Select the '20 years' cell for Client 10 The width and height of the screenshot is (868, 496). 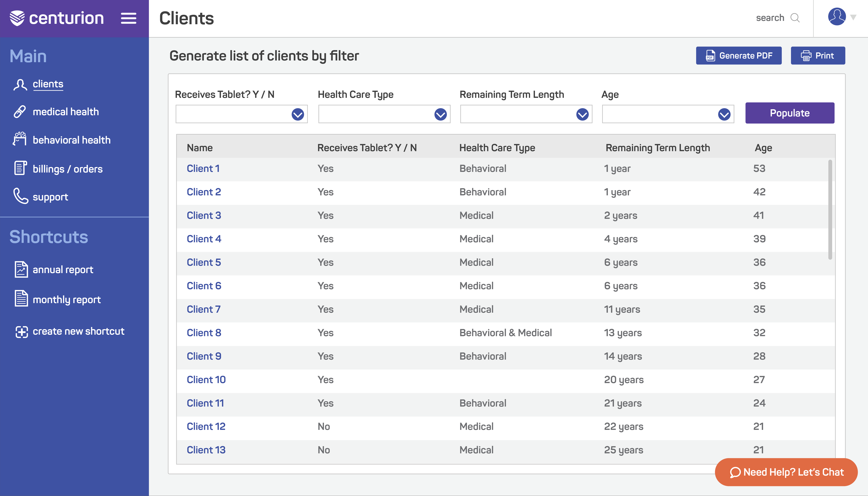coord(624,380)
